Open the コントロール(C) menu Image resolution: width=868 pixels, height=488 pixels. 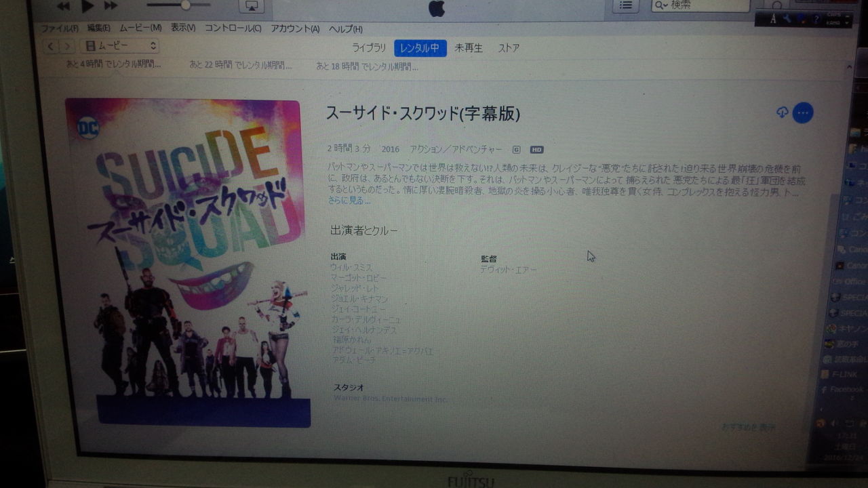point(233,28)
